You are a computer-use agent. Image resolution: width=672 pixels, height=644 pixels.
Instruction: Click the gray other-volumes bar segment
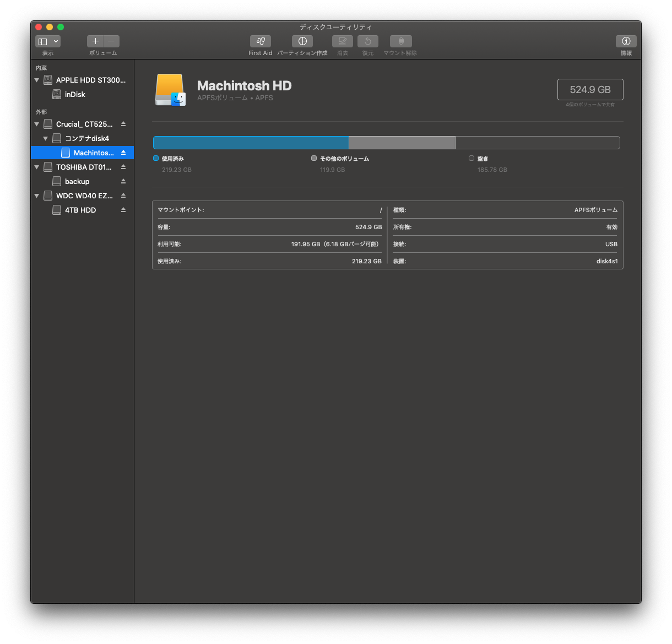[x=402, y=143]
